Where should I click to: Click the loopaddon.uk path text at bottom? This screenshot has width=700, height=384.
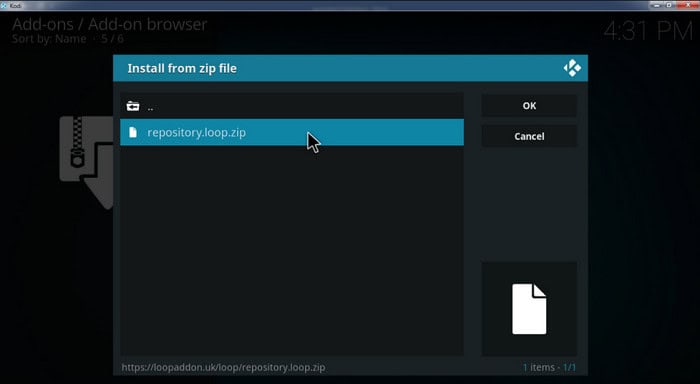pyautogui.click(x=223, y=367)
